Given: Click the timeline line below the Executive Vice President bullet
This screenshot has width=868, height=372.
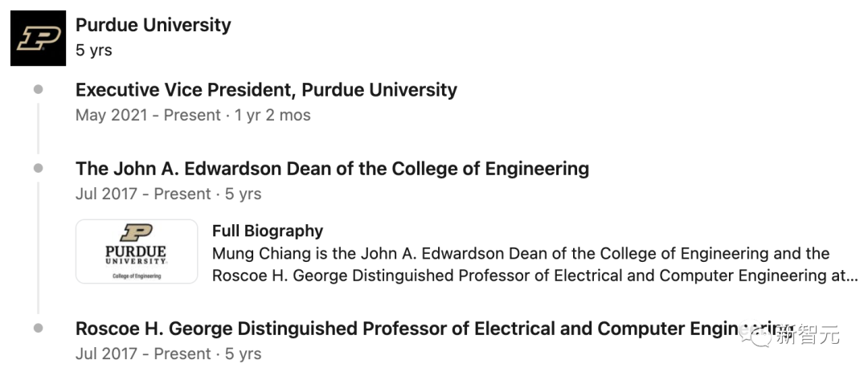Looking at the screenshot, I should [x=38, y=129].
